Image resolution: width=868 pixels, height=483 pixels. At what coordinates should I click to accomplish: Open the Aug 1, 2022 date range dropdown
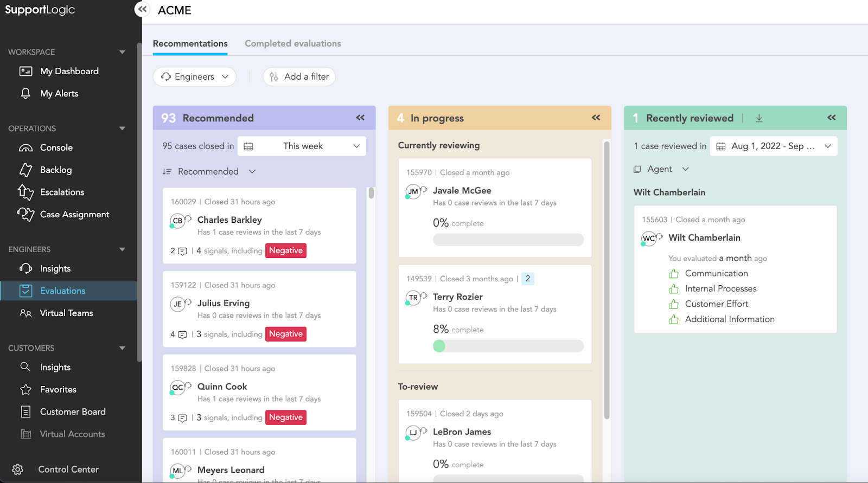[x=774, y=146]
